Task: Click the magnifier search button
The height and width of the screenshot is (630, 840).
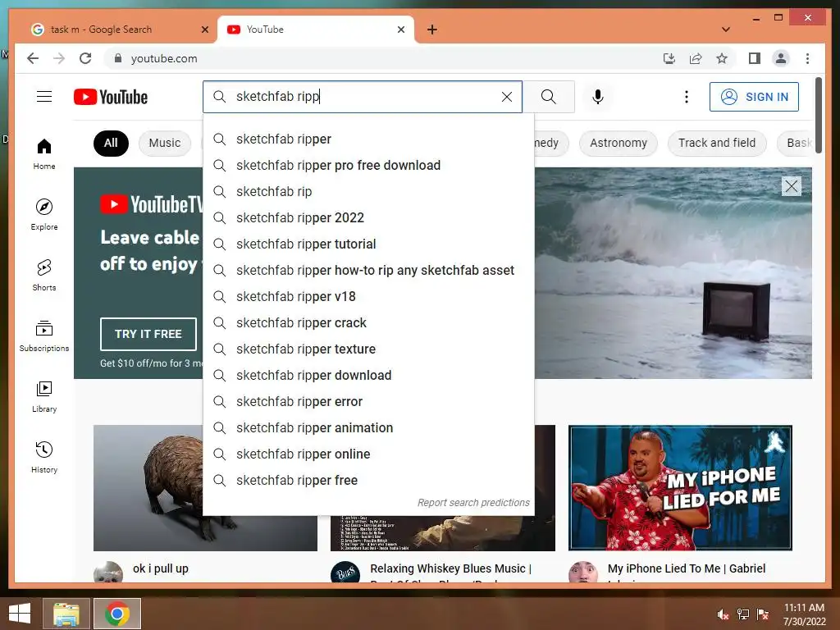Action: (x=549, y=97)
